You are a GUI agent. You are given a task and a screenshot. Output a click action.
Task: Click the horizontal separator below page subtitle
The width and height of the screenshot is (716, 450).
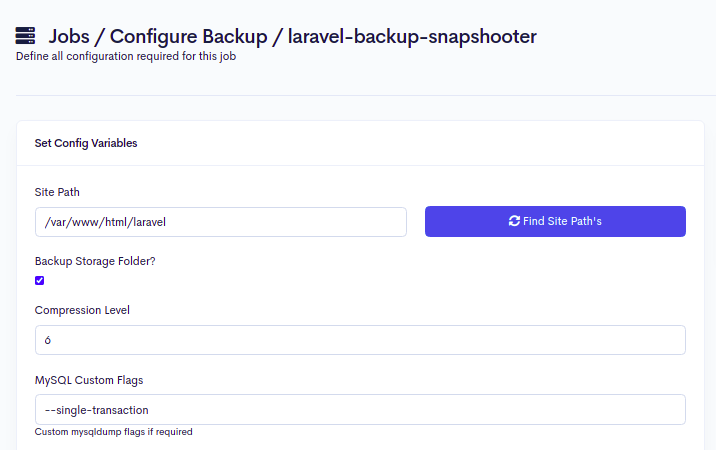point(360,96)
